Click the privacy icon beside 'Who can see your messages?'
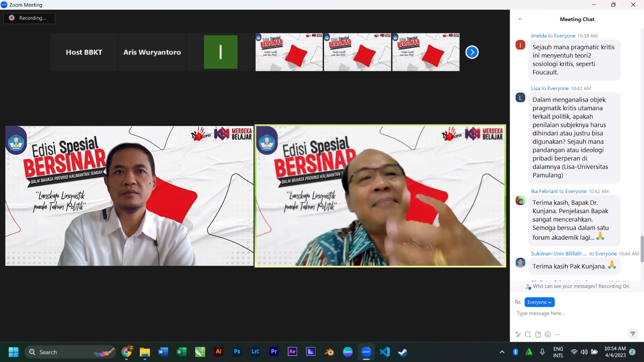 (x=528, y=287)
